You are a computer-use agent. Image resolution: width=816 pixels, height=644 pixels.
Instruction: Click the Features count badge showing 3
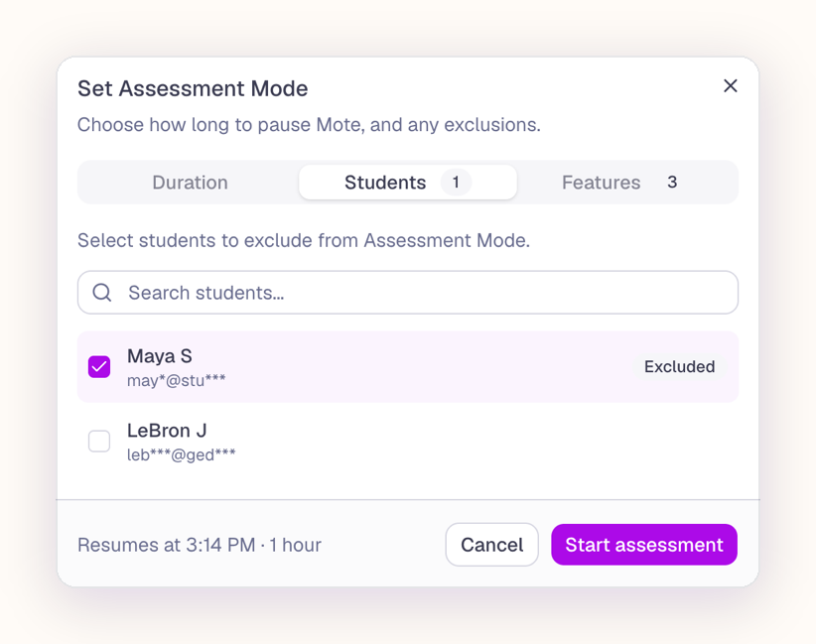pyautogui.click(x=672, y=182)
